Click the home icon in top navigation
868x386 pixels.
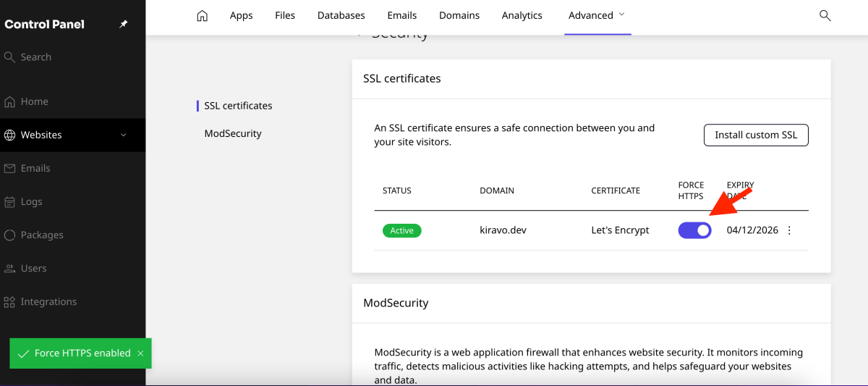pyautogui.click(x=203, y=16)
